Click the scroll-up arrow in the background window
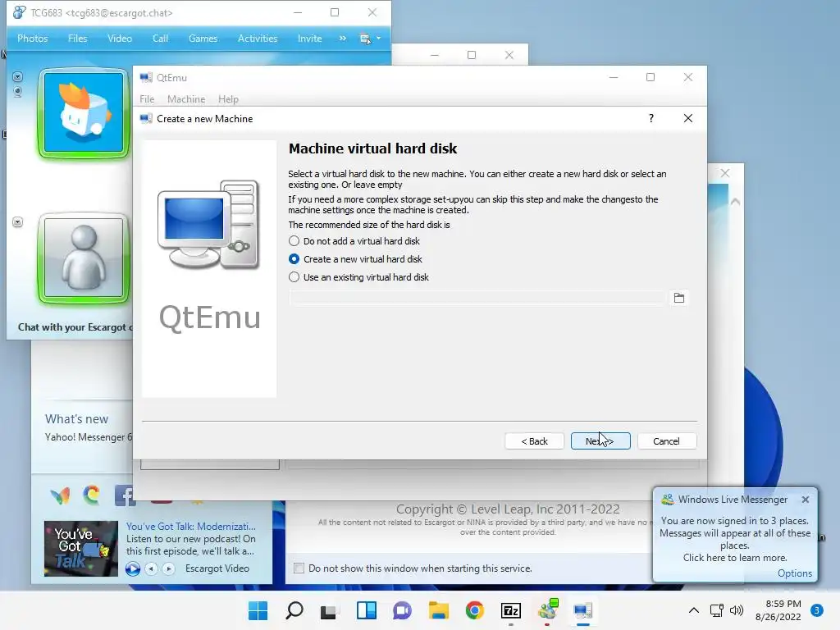Image resolution: width=840 pixels, height=630 pixels. (x=736, y=202)
